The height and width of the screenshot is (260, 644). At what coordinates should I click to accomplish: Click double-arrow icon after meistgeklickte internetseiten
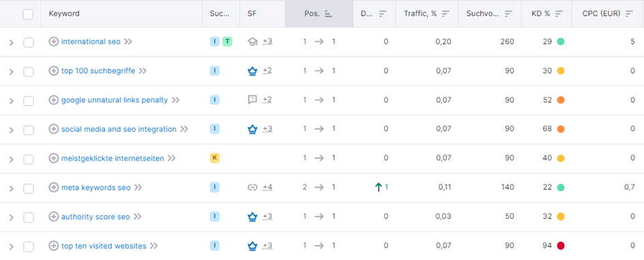(172, 158)
